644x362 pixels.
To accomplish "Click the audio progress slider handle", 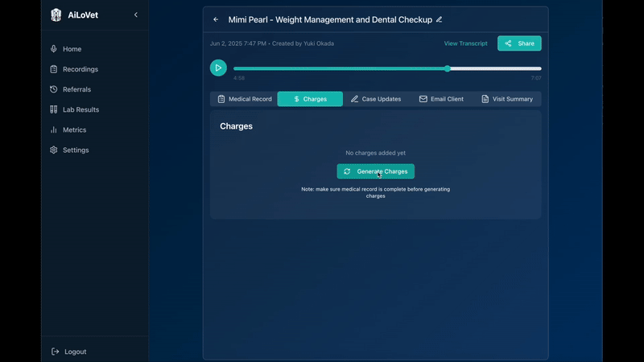I will tap(448, 68).
